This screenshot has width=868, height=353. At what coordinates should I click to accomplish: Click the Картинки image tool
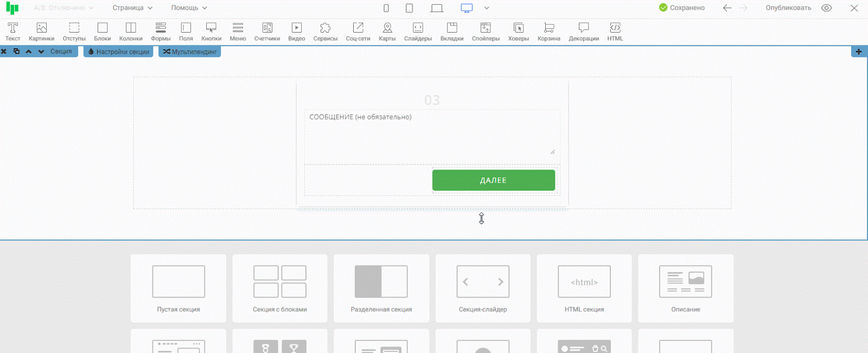click(41, 31)
